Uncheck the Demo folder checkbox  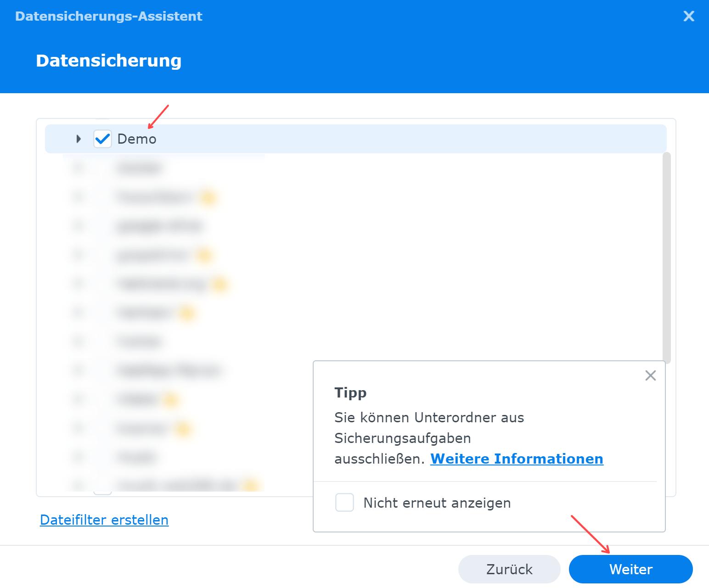102,139
